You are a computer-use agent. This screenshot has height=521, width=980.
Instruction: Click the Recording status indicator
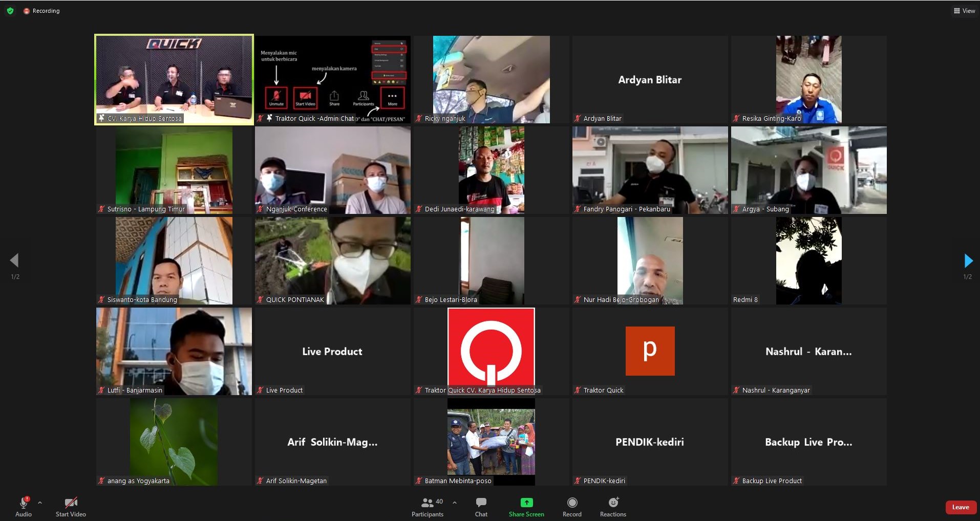tap(41, 11)
